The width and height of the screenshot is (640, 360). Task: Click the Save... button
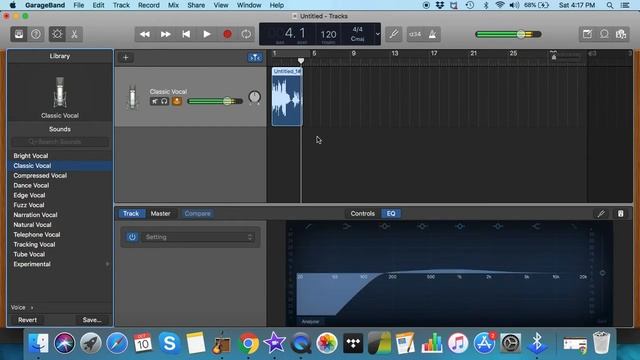click(92, 320)
